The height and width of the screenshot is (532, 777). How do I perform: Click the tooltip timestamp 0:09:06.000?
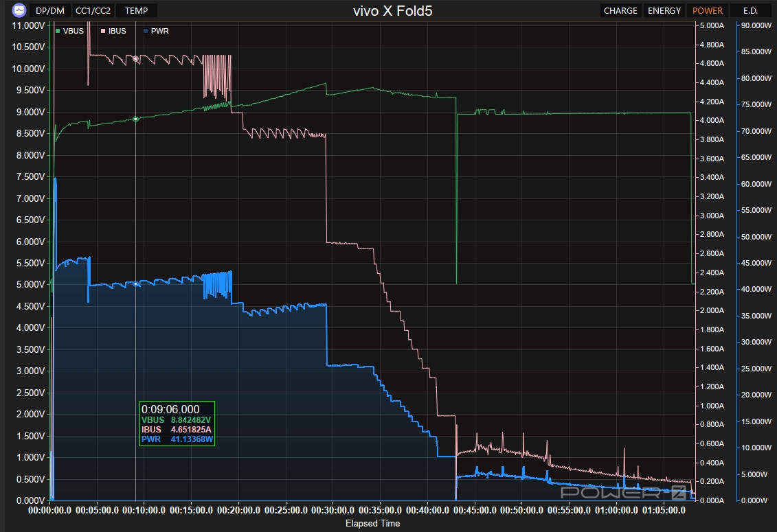click(x=170, y=409)
